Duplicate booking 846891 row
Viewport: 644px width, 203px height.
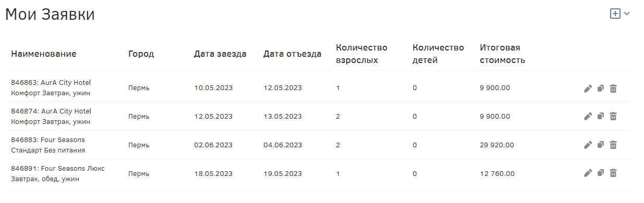[600, 173]
